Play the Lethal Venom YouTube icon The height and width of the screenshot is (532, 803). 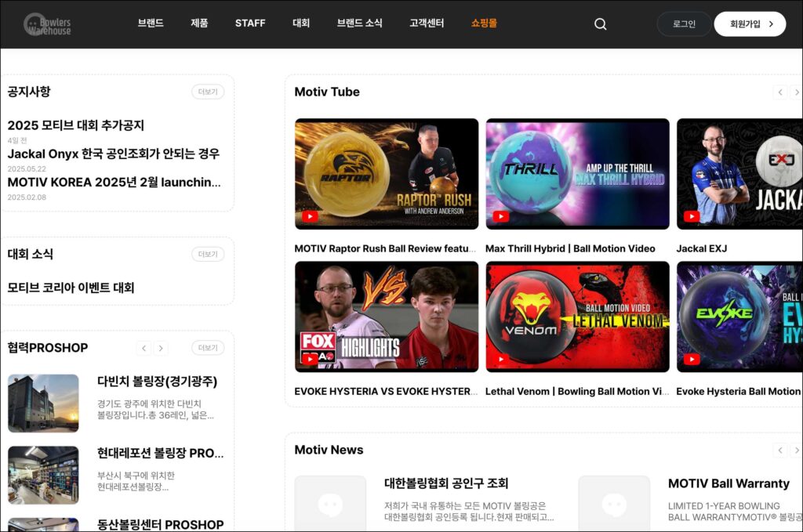[501, 359]
